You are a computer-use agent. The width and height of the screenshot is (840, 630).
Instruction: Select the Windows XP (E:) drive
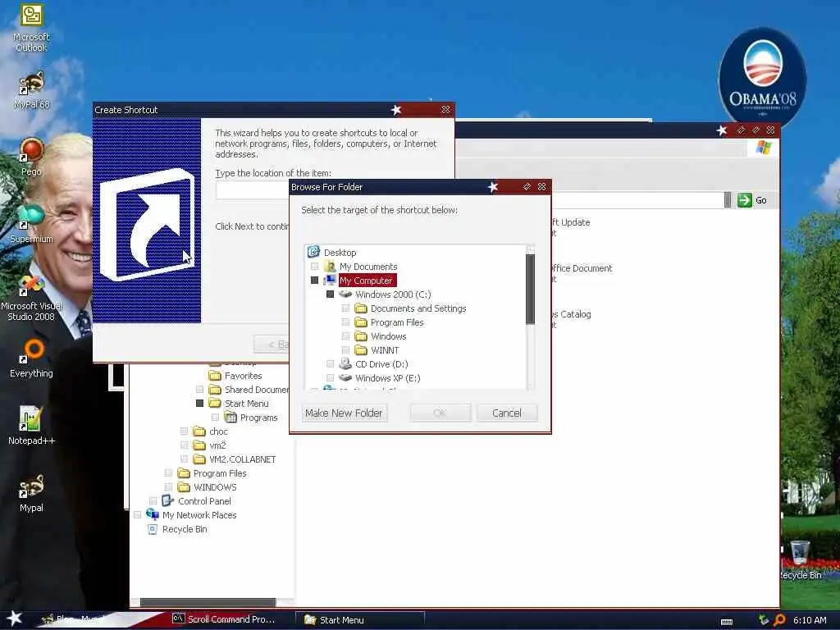[x=387, y=377]
